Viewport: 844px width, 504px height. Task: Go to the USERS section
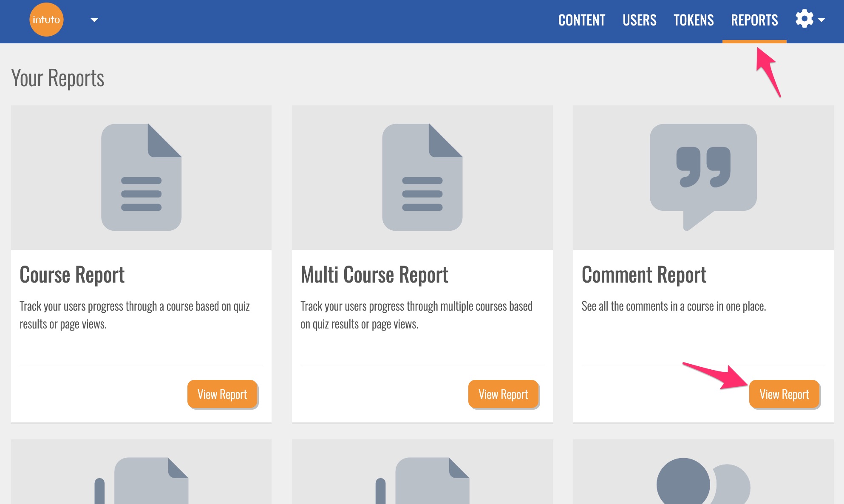(639, 20)
